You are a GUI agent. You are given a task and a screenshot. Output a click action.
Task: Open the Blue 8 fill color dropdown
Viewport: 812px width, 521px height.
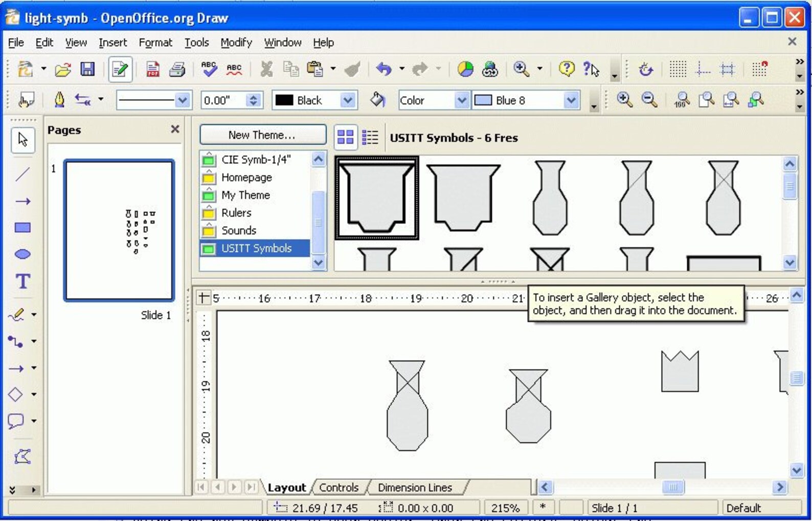click(571, 100)
